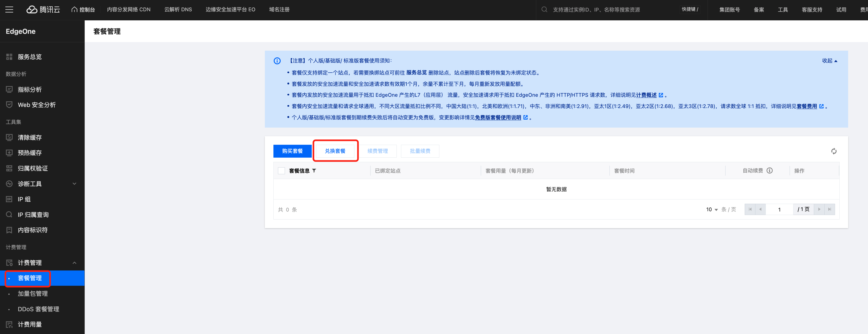Click the Tencent Cloud logo
The image size is (868, 334).
[43, 9]
